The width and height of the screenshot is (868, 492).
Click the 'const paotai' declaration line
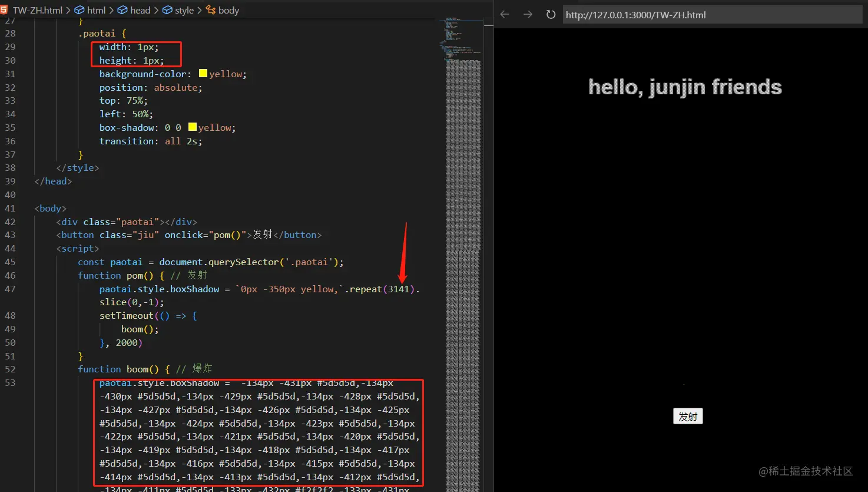[x=211, y=262]
